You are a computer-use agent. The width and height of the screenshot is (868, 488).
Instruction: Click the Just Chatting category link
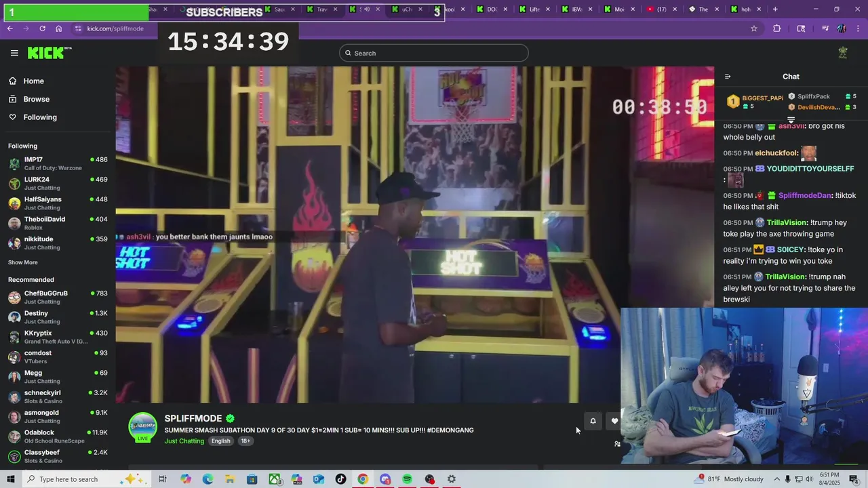184,441
